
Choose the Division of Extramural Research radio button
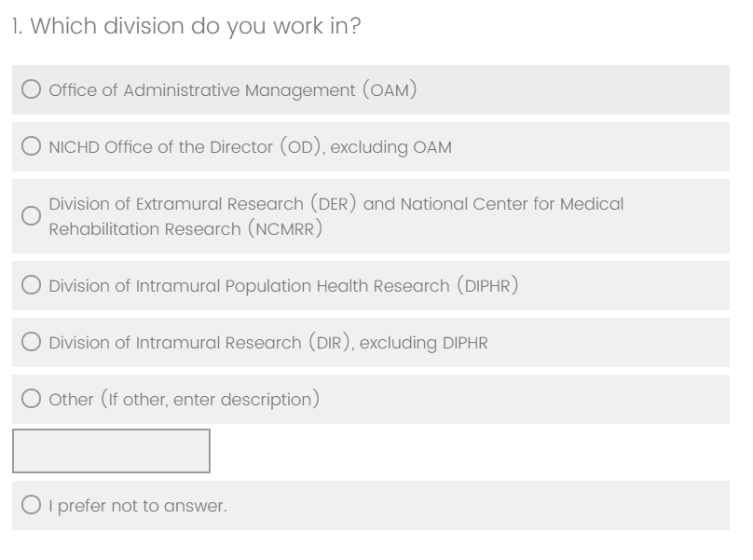(x=32, y=216)
